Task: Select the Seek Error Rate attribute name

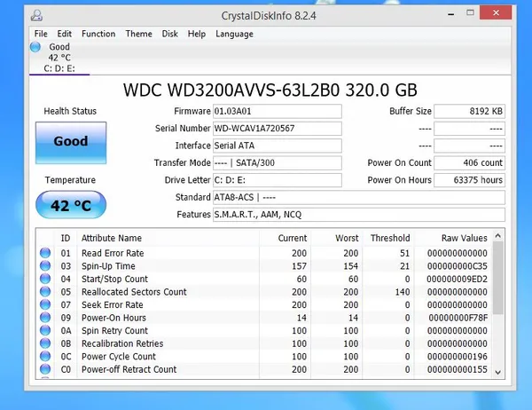Action: click(113, 304)
